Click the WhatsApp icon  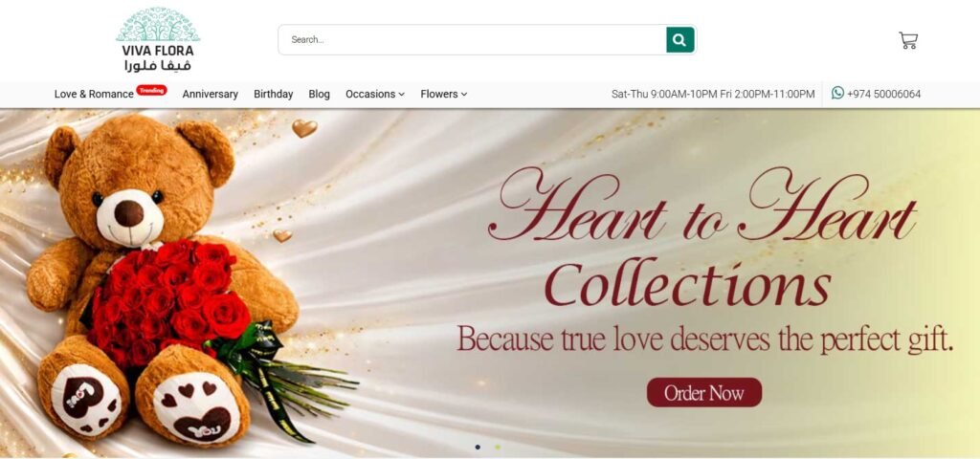click(x=837, y=93)
